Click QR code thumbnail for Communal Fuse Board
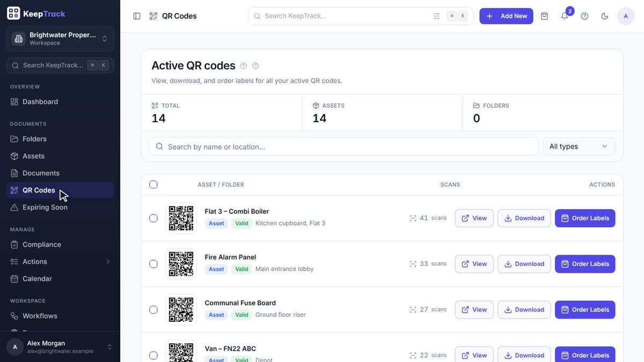This screenshot has width=644, height=362. [x=181, y=309]
